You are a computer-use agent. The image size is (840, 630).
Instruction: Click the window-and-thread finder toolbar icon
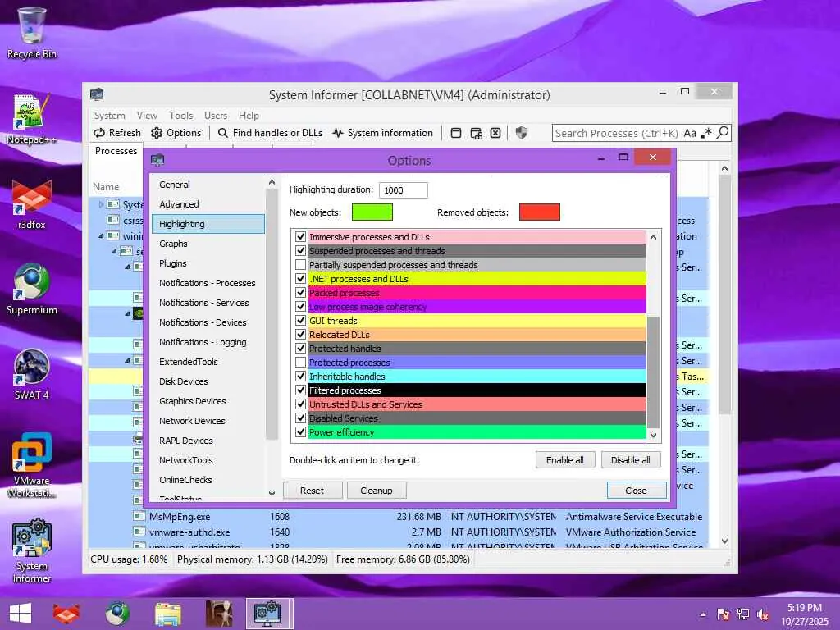476,133
